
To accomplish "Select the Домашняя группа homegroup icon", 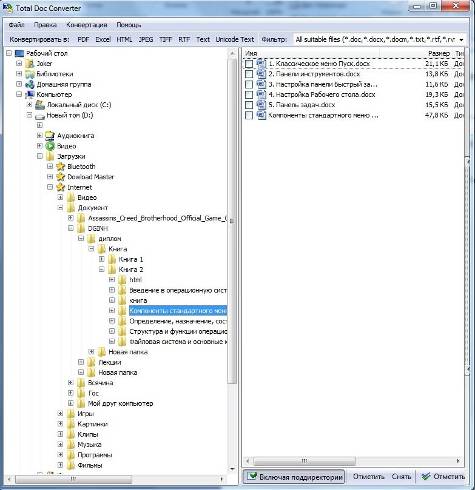I will pyautogui.click(x=30, y=84).
